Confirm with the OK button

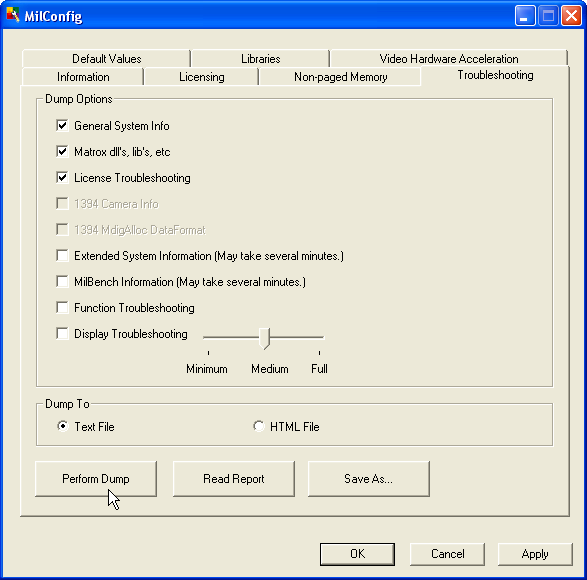[x=357, y=554]
